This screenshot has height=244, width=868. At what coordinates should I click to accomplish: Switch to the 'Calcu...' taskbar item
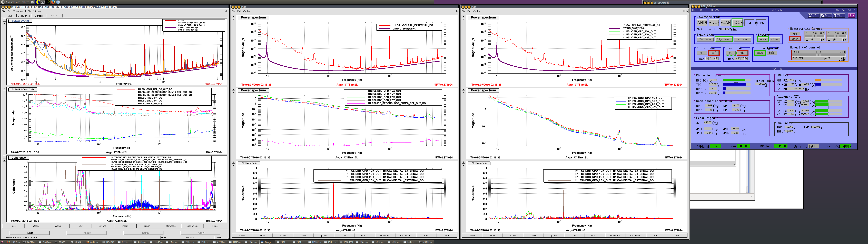click(x=77, y=242)
